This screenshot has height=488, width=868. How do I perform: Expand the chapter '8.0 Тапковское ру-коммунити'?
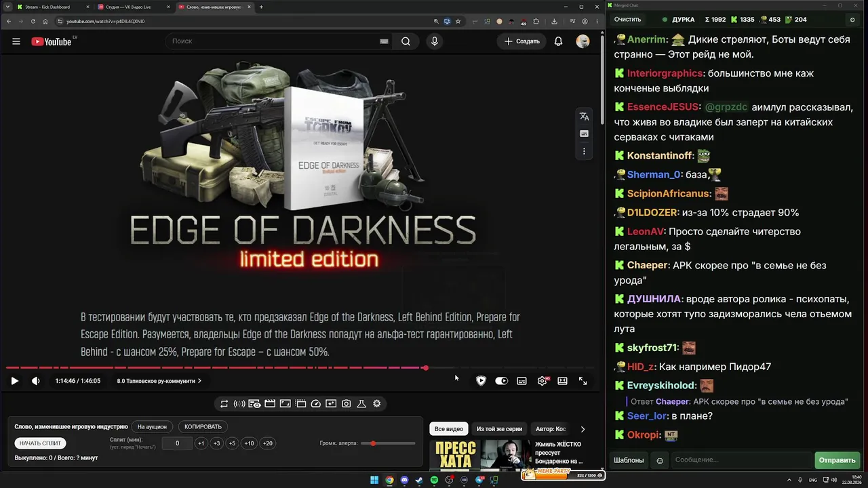tap(159, 381)
